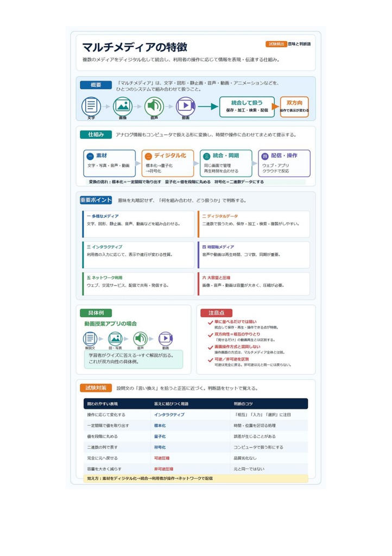The height and width of the screenshot is (556, 392).
Task: Click the blue 一 circle beside 素材
Action: tap(90, 156)
